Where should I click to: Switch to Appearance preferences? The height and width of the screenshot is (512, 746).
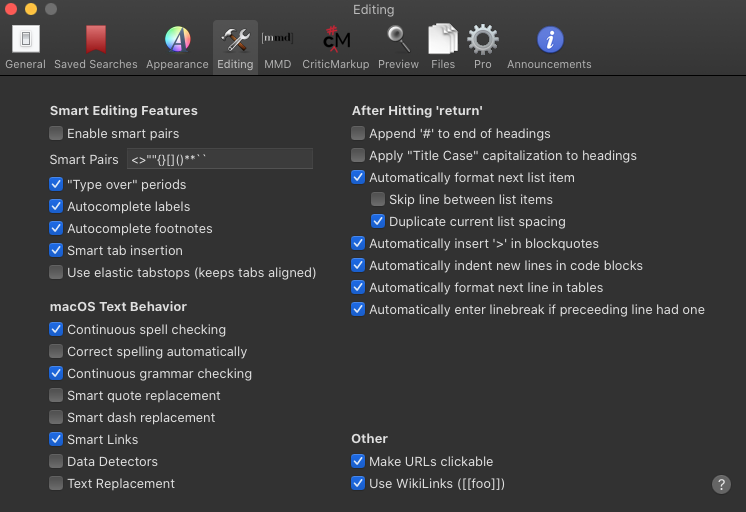coord(177,47)
